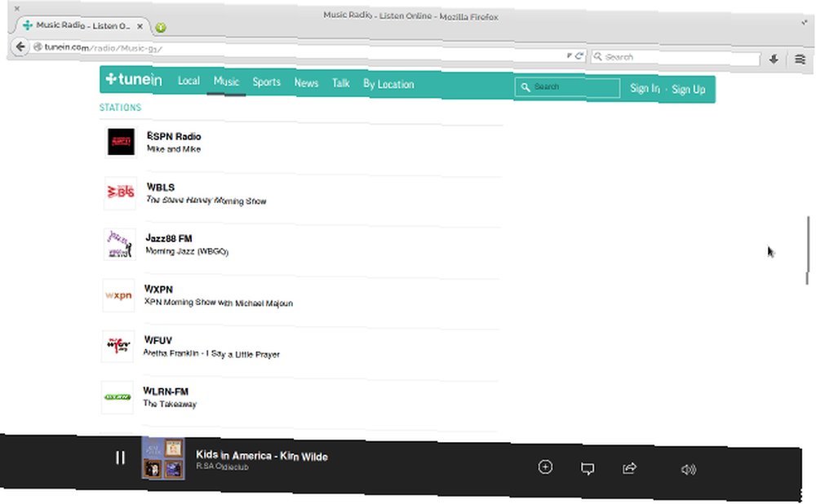
Task: Open the Jazz88 FM station logo
Action: [x=119, y=244]
